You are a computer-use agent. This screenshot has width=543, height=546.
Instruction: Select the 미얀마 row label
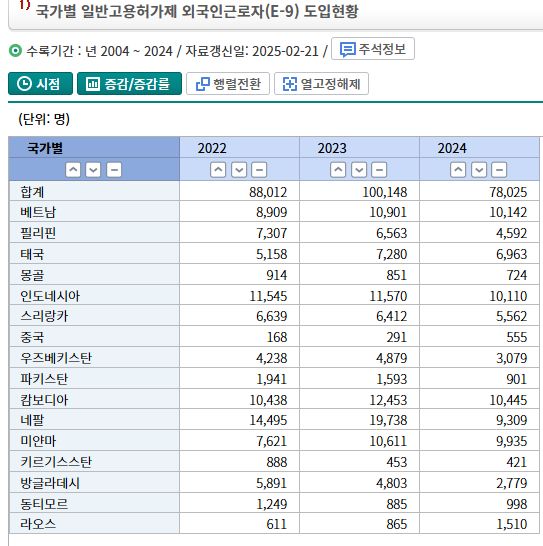click(38, 441)
